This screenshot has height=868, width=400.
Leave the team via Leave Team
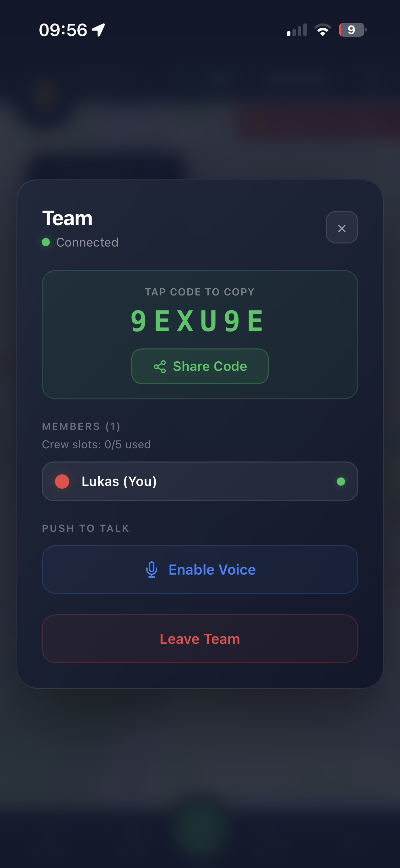coord(200,639)
